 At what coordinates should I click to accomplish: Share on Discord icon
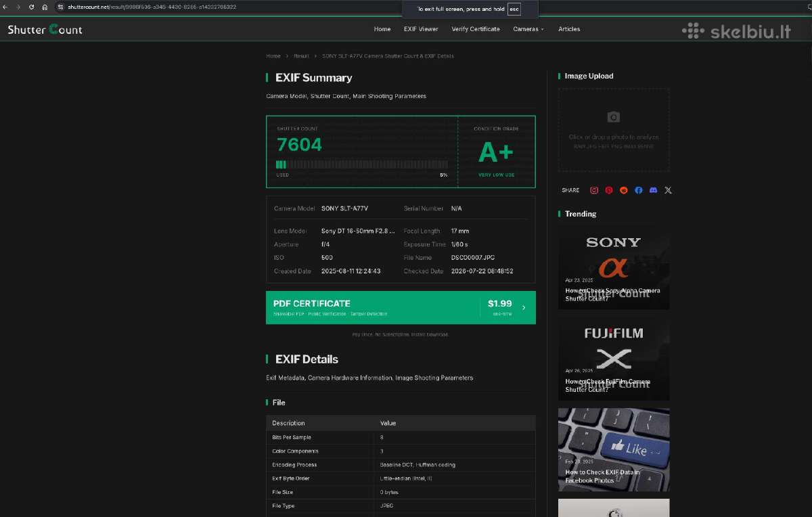click(x=653, y=190)
